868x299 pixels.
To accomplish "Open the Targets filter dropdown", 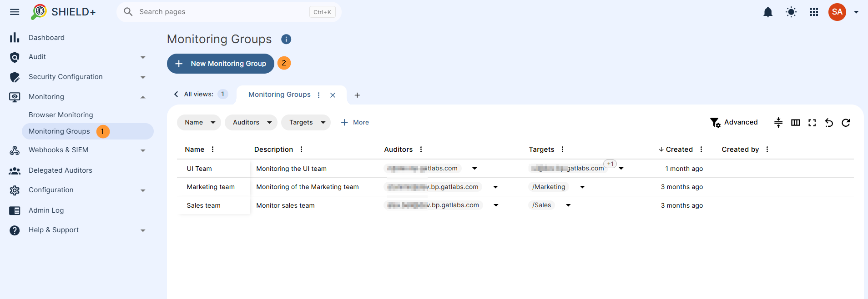I will [x=306, y=122].
